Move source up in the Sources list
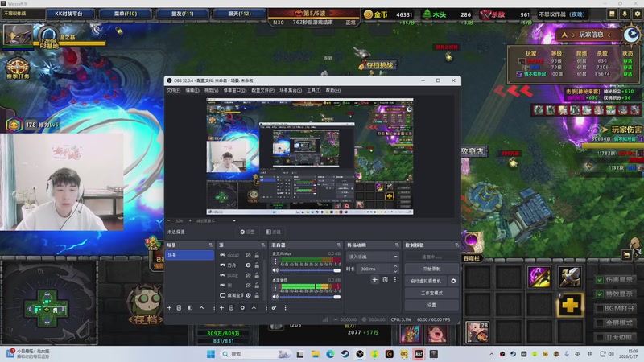644x362 pixels. pos(254,307)
